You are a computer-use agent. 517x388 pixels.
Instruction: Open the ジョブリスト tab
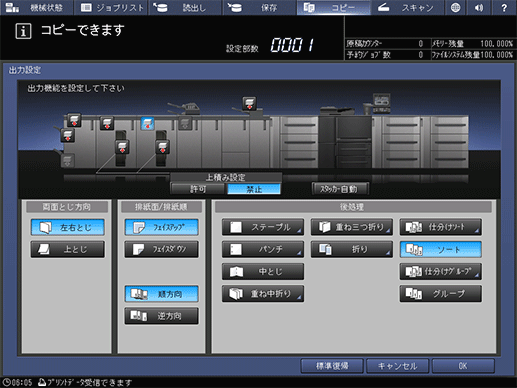[112, 8]
